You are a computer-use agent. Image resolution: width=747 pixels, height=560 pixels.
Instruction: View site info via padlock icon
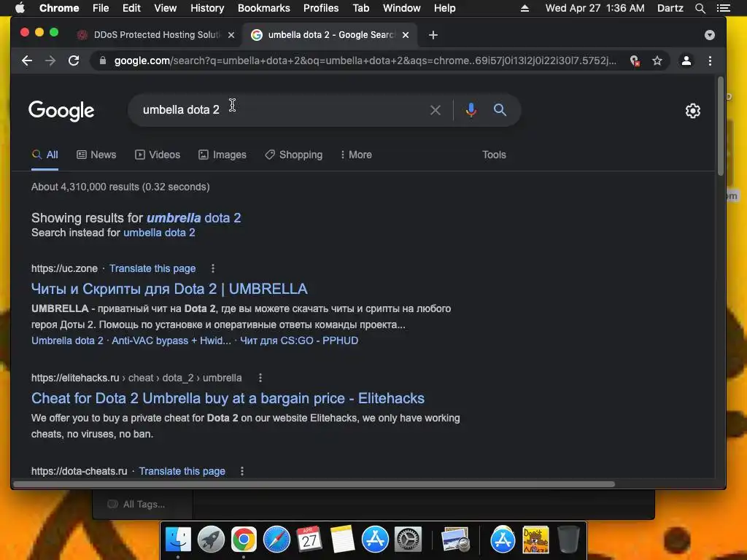coord(102,61)
